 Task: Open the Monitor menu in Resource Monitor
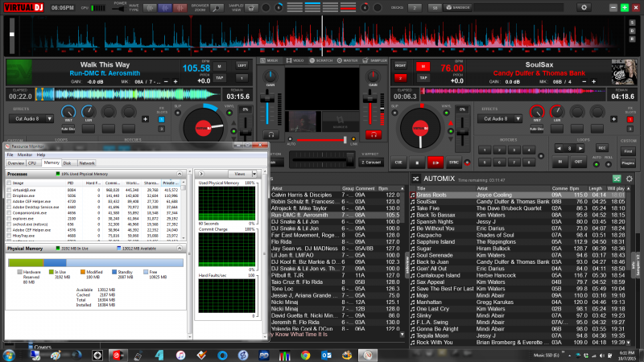click(25, 154)
